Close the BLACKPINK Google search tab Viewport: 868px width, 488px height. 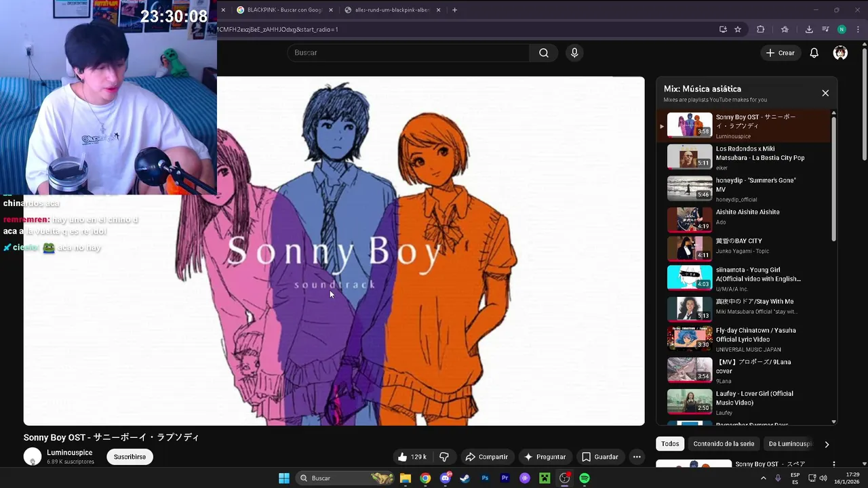(330, 10)
